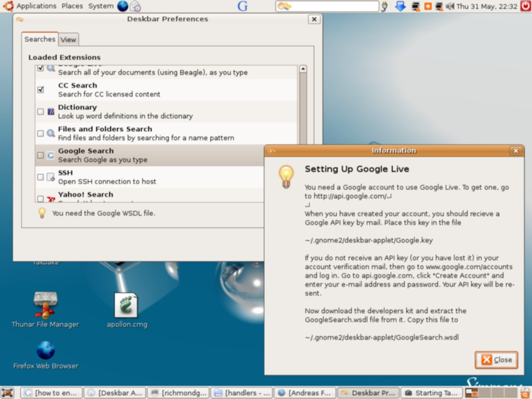Click the Dictionary extension icon
The image size is (532, 399).
(51, 111)
